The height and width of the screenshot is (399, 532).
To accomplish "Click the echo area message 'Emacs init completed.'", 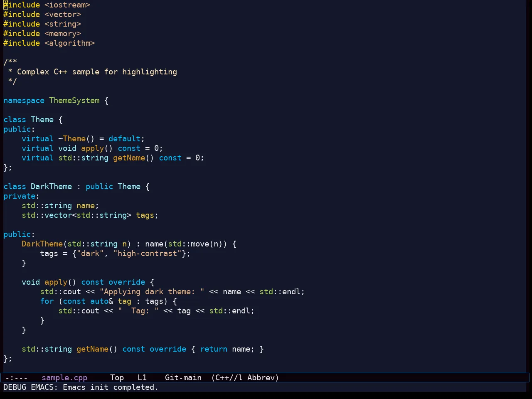I will pyautogui.click(x=111, y=387).
